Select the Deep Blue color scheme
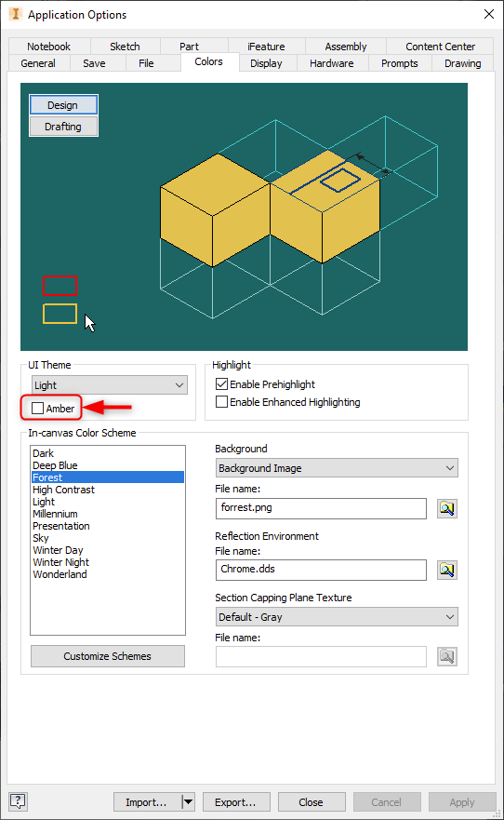Viewport: 504px width, 820px height. (x=108, y=465)
